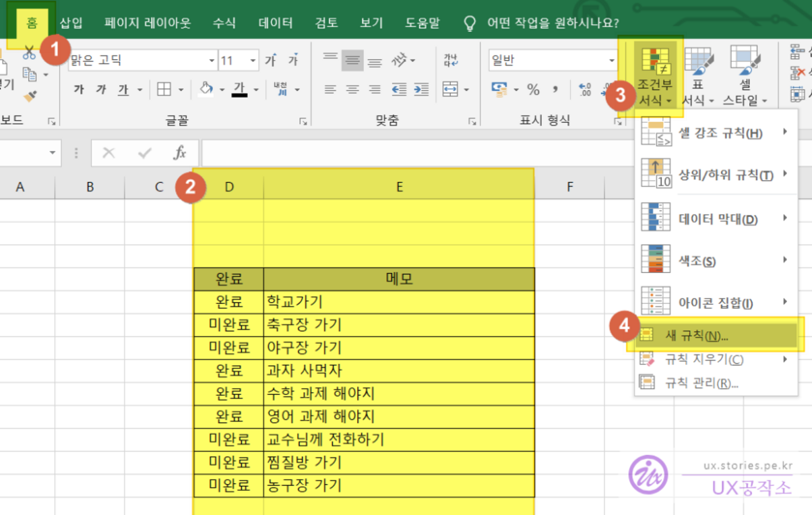The height and width of the screenshot is (515, 812).
Task: Switch to the 삽입 ribbon tab
Action: pyautogui.click(x=71, y=23)
